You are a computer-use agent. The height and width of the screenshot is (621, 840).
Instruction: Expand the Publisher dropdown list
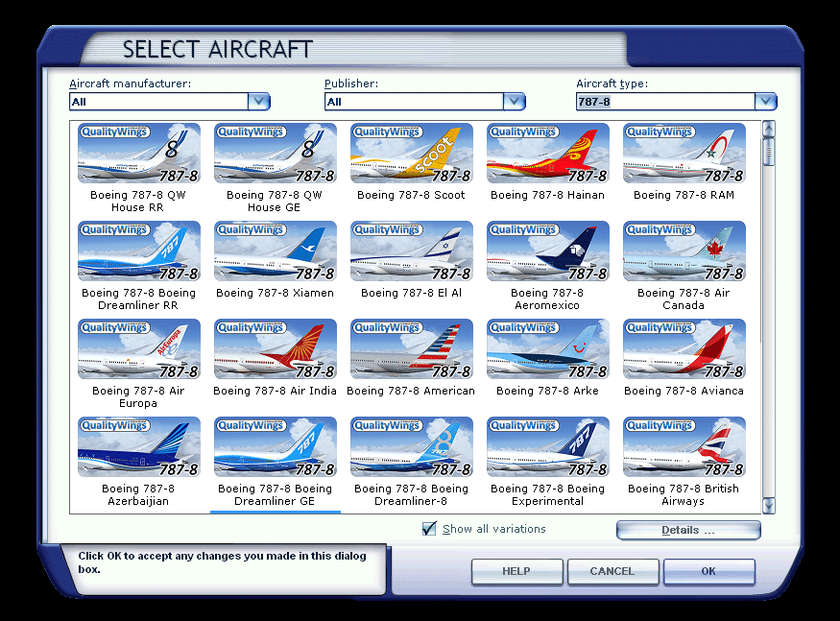(515, 102)
